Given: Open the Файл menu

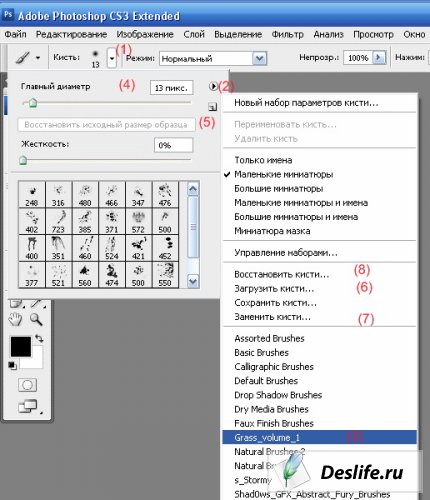Looking at the screenshot, I should 15,34.
